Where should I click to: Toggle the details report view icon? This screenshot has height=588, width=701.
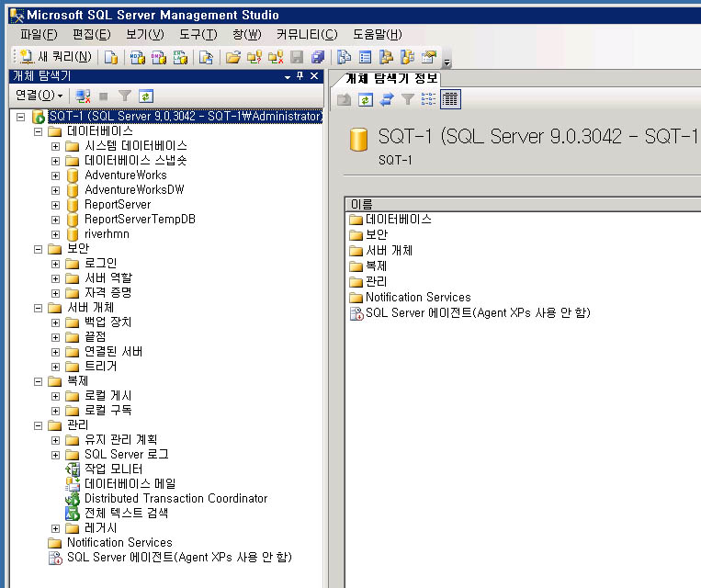point(450,99)
